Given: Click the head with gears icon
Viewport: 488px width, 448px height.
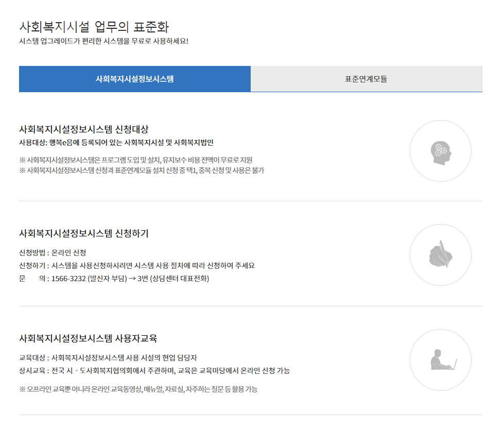Looking at the screenshot, I should [x=441, y=153].
